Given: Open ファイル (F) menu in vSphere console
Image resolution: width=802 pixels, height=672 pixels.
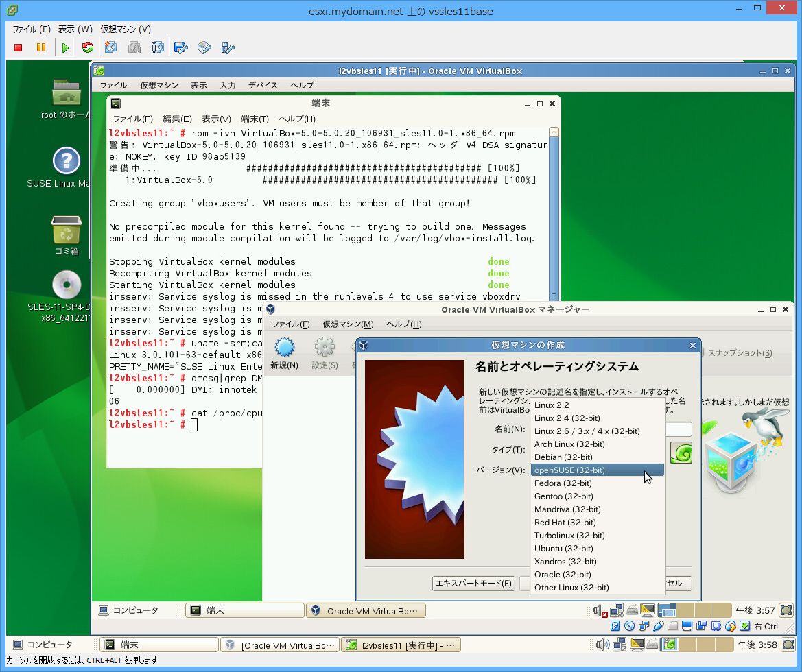Looking at the screenshot, I should pos(31,29).
